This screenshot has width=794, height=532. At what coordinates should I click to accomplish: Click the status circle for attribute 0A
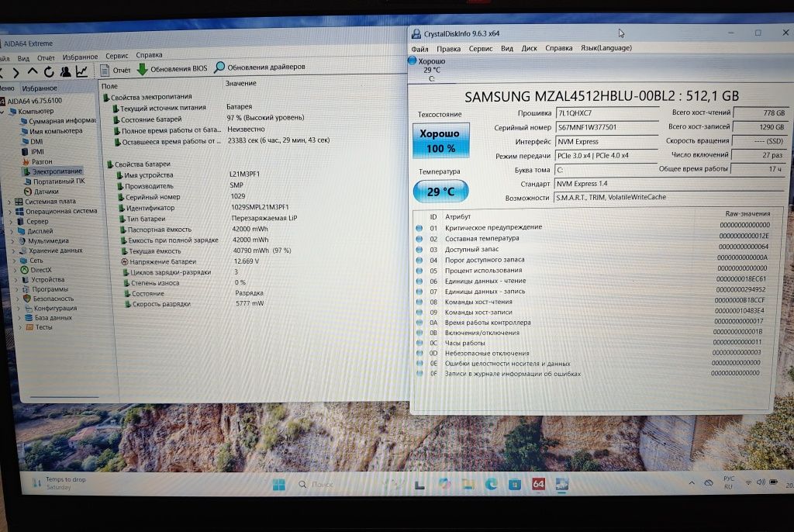[x=419, y=323]
